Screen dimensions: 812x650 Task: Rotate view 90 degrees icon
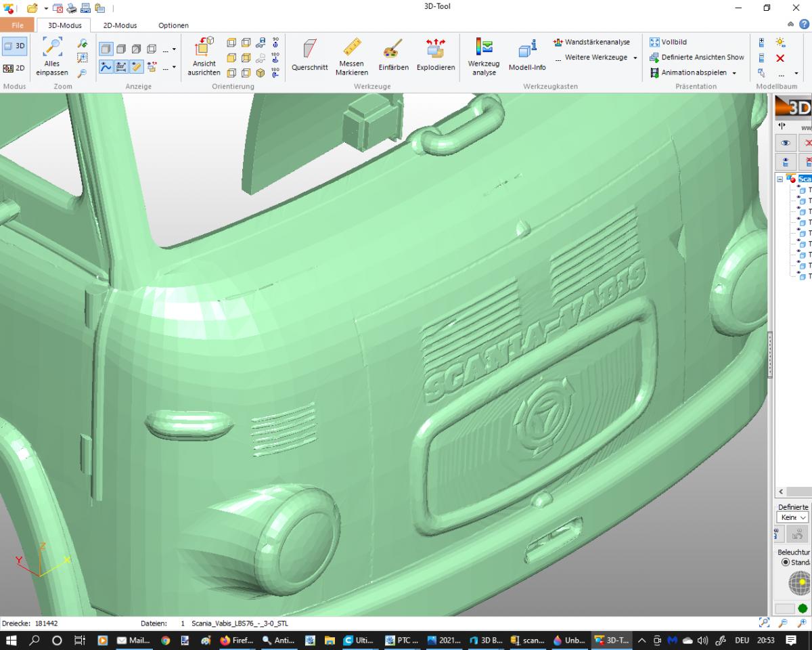(x=275, y=42)
